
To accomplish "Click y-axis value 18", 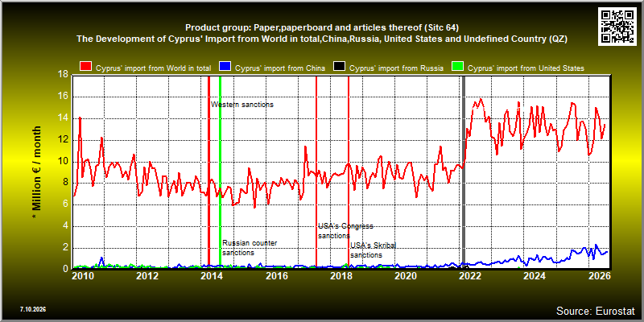I will pos(64,75).
